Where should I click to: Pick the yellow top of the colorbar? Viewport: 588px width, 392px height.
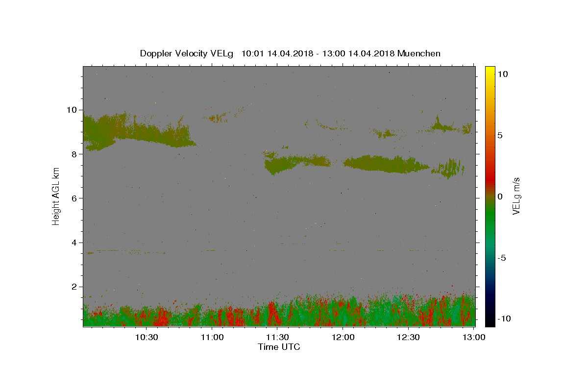[x=490, y=70]
